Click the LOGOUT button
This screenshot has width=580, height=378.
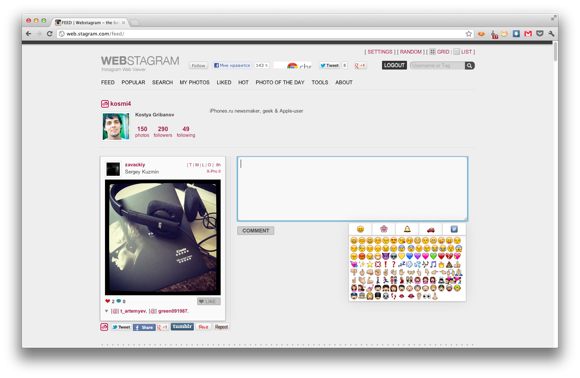pyautogui.click(x=394, y=65)
